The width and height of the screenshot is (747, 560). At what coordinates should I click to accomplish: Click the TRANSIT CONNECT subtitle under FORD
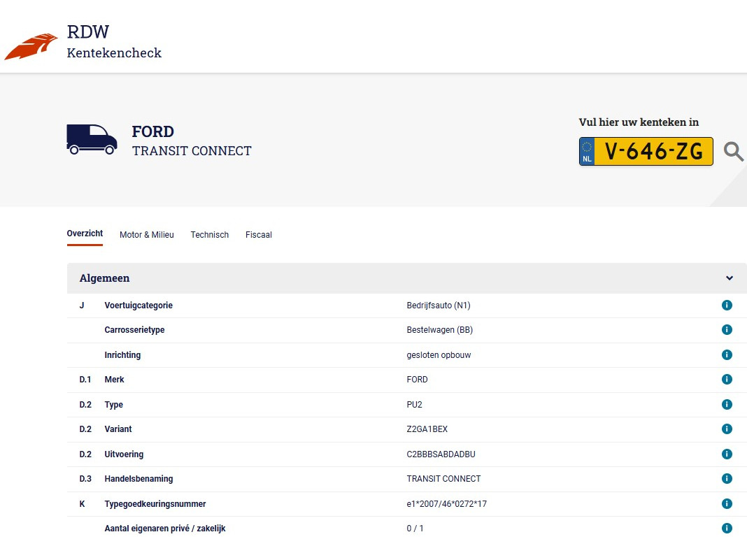click(x=192, y=151)
